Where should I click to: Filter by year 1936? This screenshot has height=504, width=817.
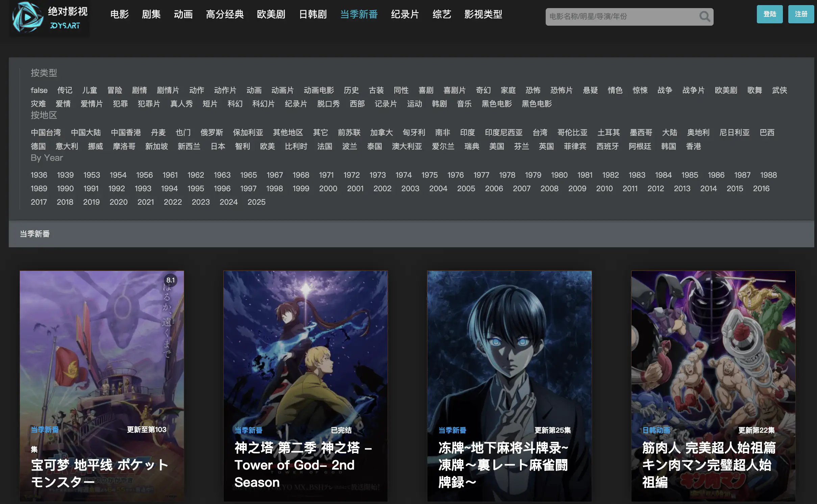click(x=39, y=175)
